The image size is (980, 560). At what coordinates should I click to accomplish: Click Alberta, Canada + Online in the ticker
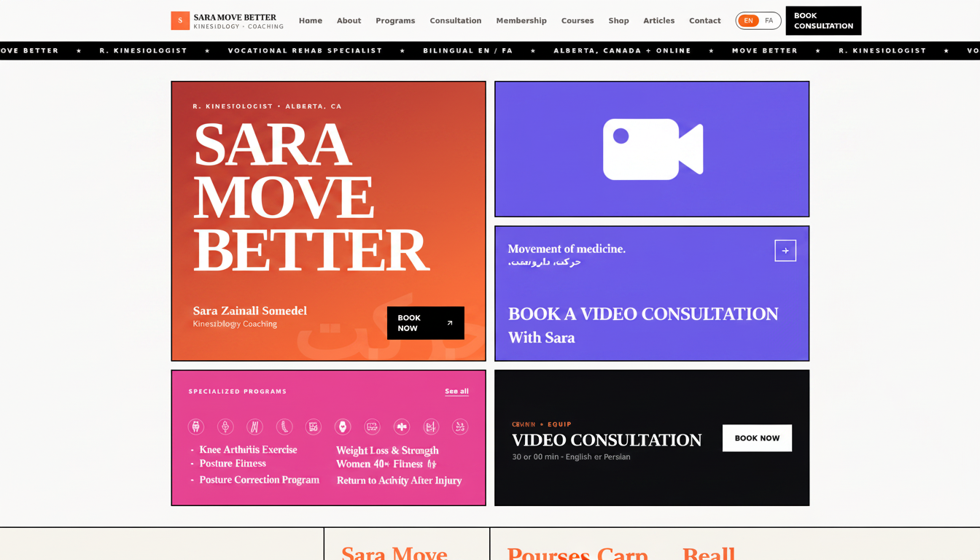coord(623,51)
